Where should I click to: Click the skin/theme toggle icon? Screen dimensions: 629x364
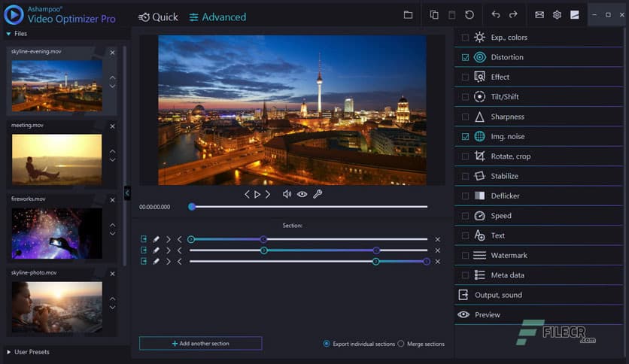pos(574,15)
